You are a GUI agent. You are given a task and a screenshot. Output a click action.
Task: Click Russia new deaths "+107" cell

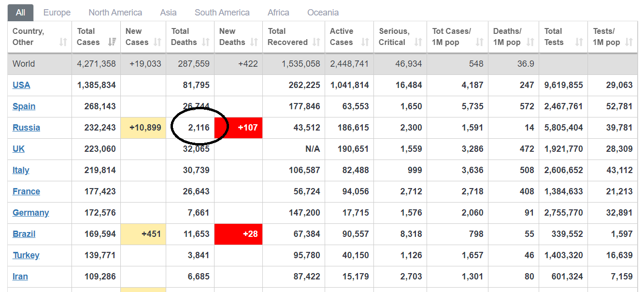[x=239, y=128]
